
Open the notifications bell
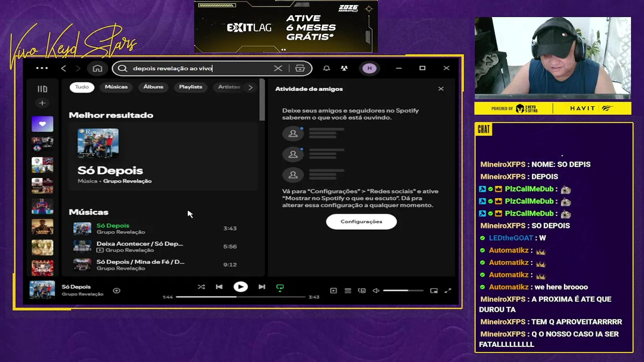[327, 68]
